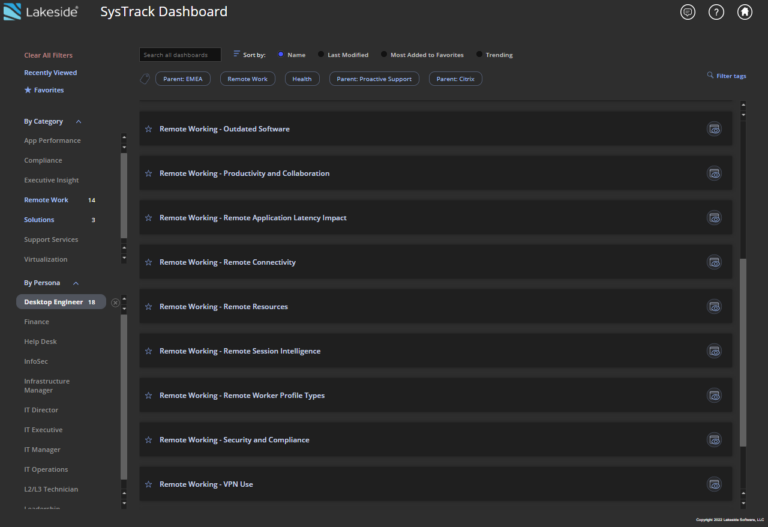Select Virtualization category
This screenshot has width=768, height=527.
coord(46,260)
